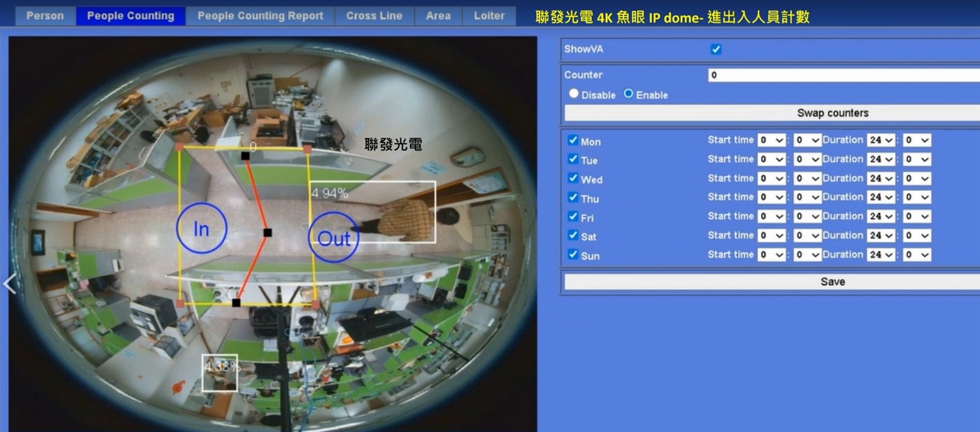This screenshot has height=432, width=980.
Task: Uncheck the Wed schedule checkbox
Action: coord(573,179)
